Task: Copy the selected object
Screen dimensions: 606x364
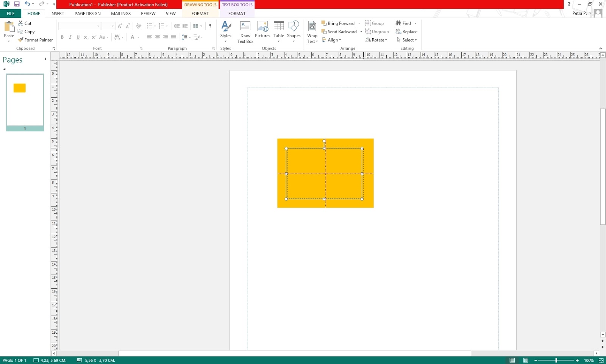Action: click(26, 31)
